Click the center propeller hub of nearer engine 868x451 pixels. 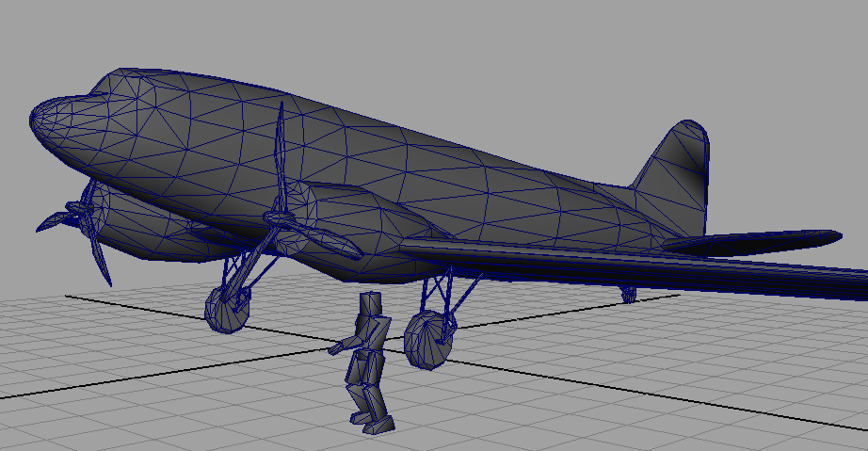click(279, 218)
